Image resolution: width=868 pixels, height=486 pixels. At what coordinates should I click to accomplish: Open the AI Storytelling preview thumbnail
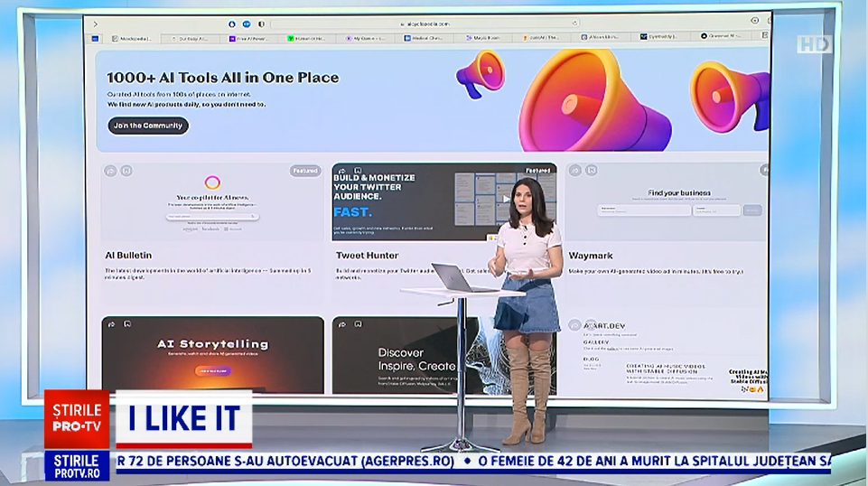tap(212, 355)
